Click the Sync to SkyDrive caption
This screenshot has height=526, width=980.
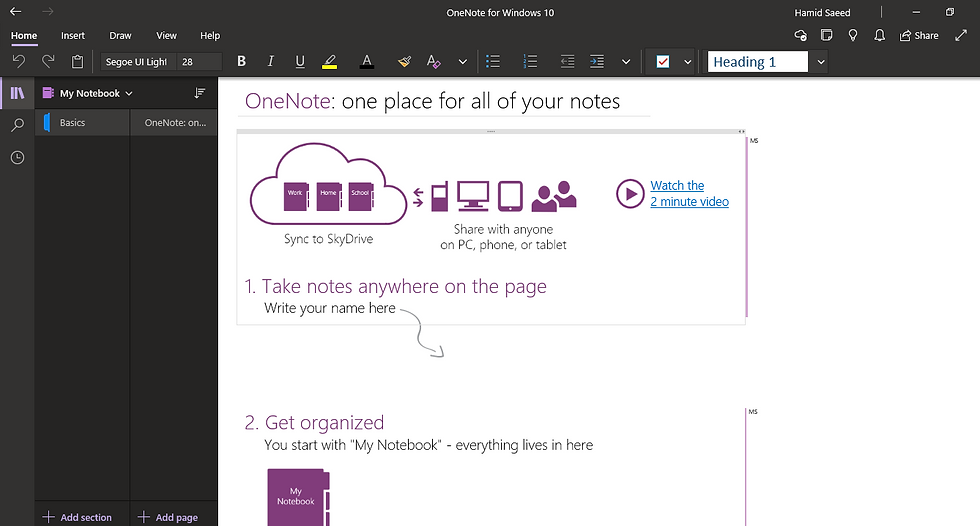(328, 239)
